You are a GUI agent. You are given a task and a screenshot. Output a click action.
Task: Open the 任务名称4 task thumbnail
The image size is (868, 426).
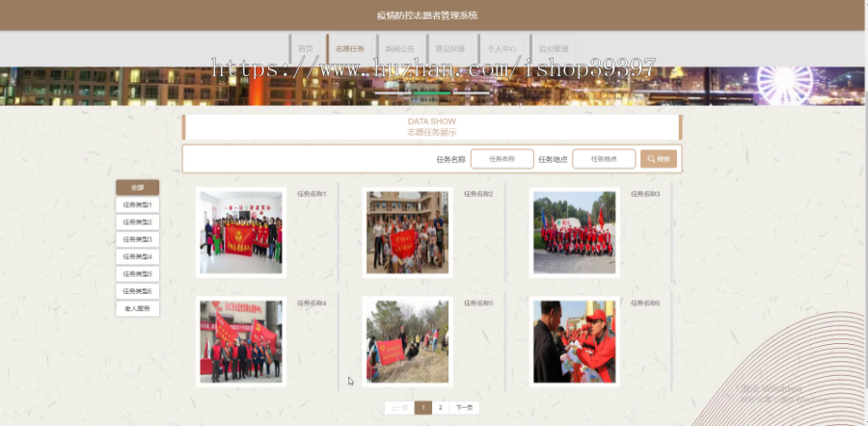click(241, 341)
